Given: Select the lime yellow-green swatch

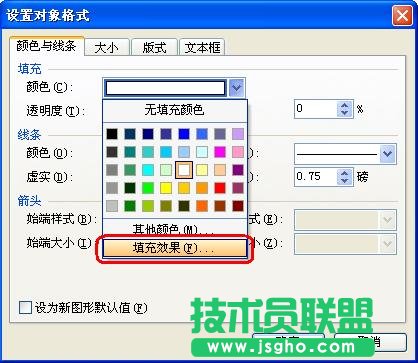Looking at the screenshot, I should (x=148, y=206).
